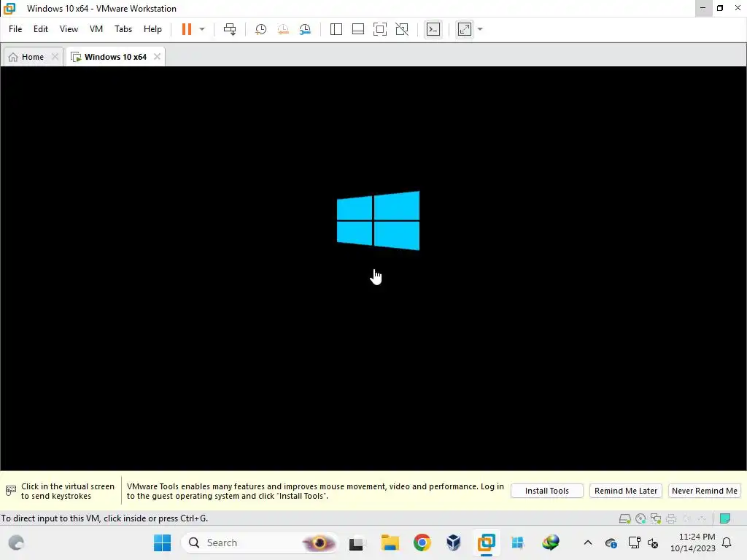The width and height of the screenshot is (747, 560).
Task: Click the CD/DVD drive status icon
Action: tap(640, 518)
